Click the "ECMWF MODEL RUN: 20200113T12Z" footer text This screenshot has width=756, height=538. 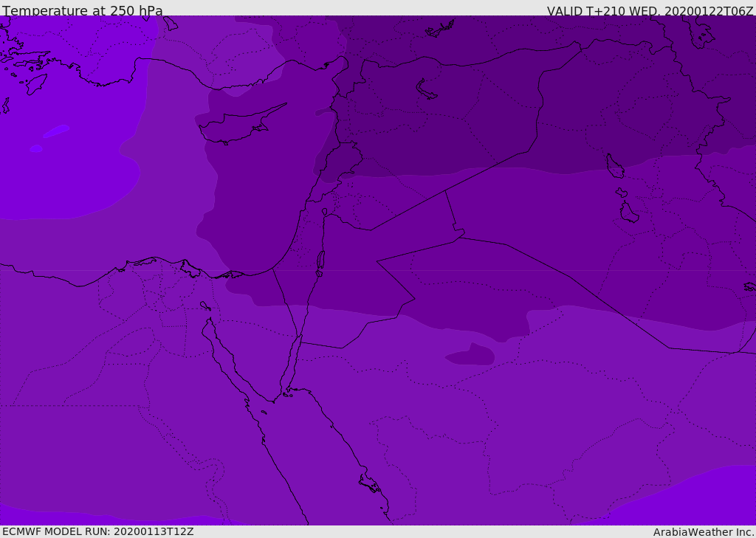point(98,531)
